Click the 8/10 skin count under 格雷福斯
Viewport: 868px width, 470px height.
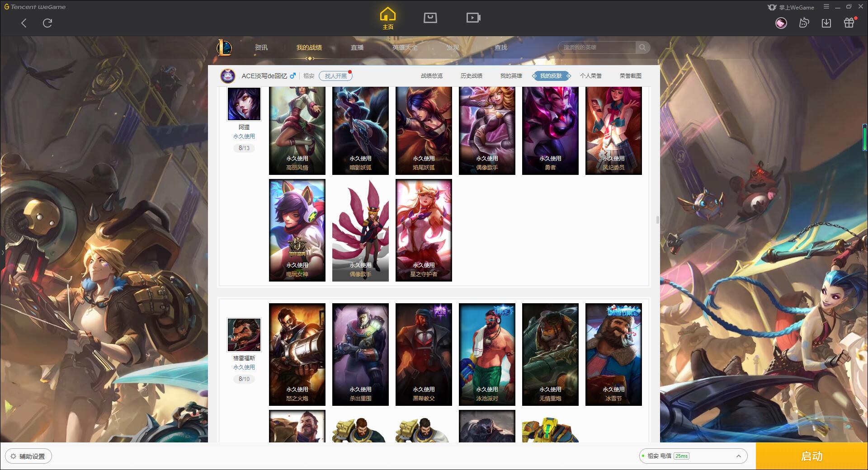point(244,379)
